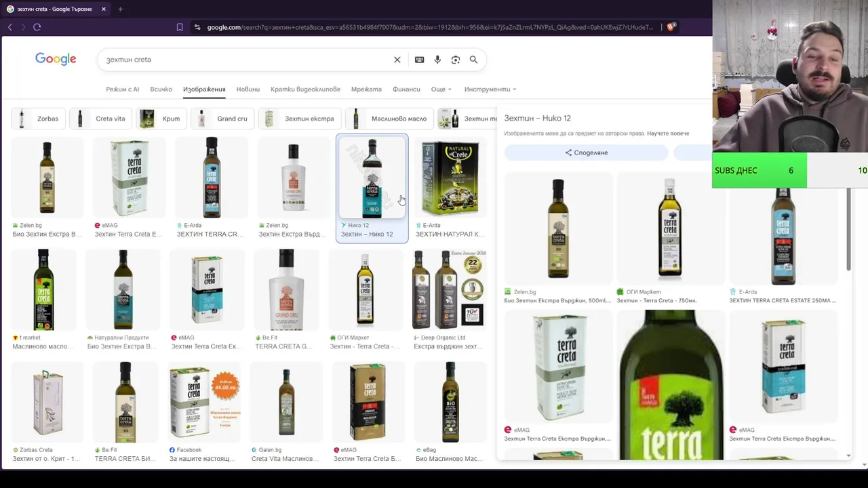Open Google Lens image search icon
The height and width of the screenshot is (488, 868).
click(456, 60)
